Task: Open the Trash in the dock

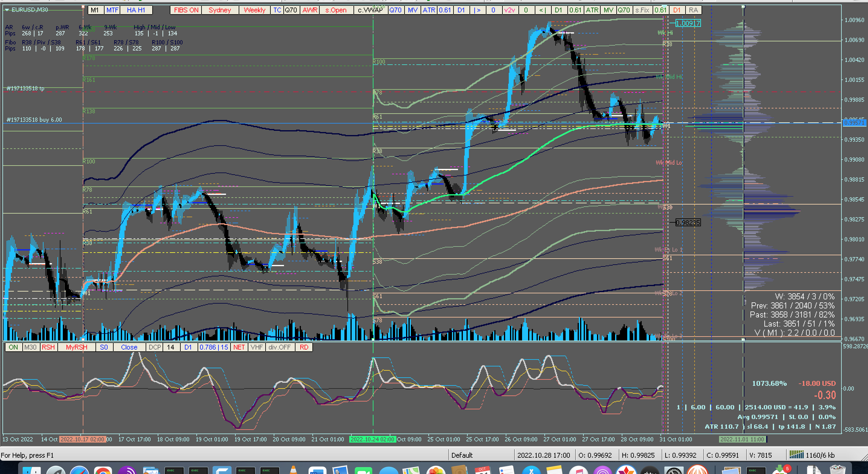Action: coord(837,471)
